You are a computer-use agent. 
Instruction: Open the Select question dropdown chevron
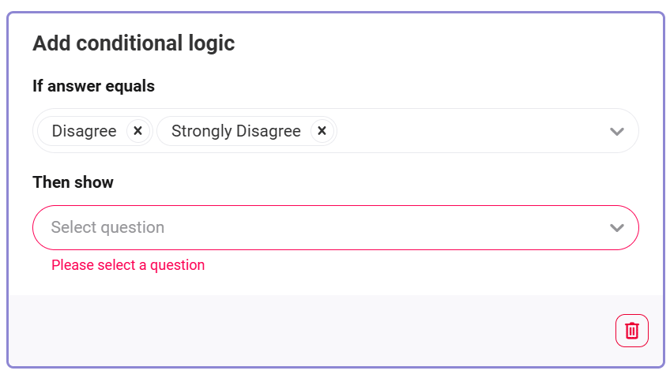tap(617, 228)
